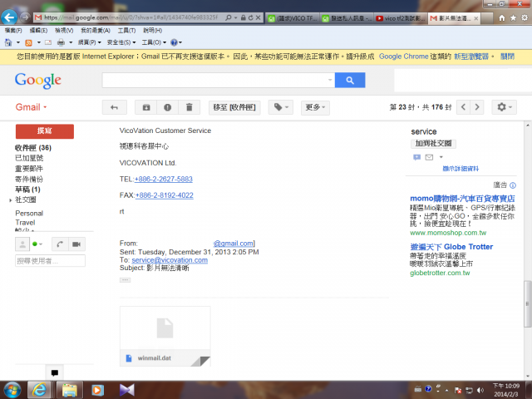Viewport: 532px width, 399px height.
Task: Open the chat status green dot dropdown
Action: (37, 244)
